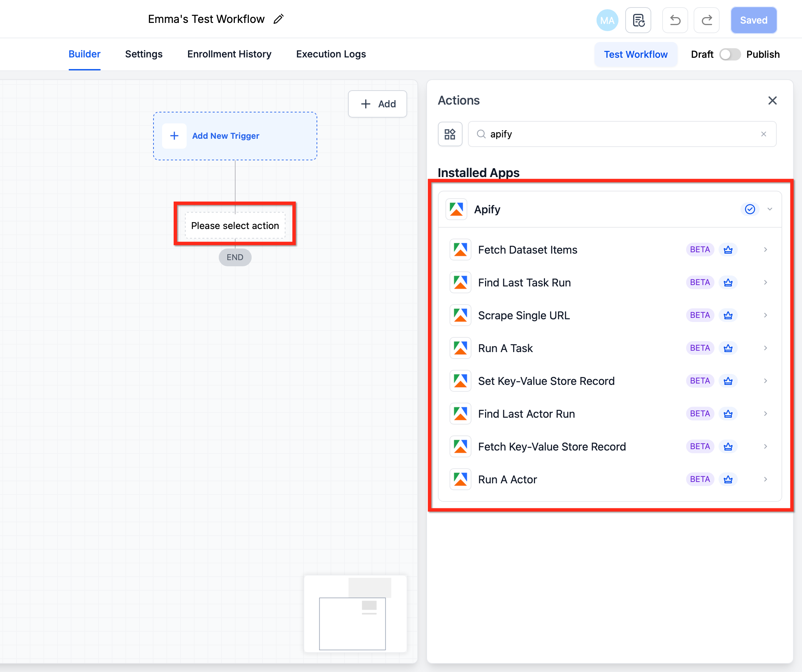This screenshot has width=802, height=672.
Task: Collapse the Apify app group
Action: (x=770, y=209)
